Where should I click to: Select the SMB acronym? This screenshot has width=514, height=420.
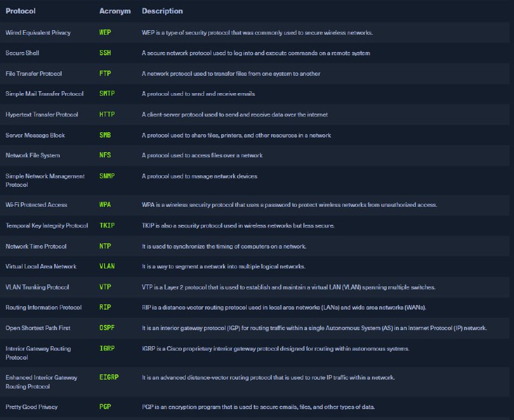point(105,135)
